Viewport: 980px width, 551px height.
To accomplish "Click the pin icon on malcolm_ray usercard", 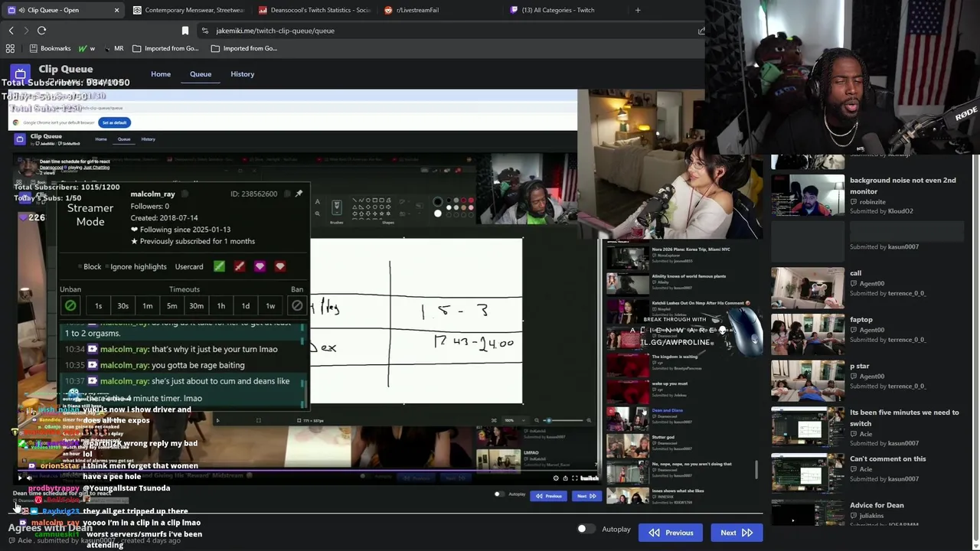I will click(x=299, y=194).
